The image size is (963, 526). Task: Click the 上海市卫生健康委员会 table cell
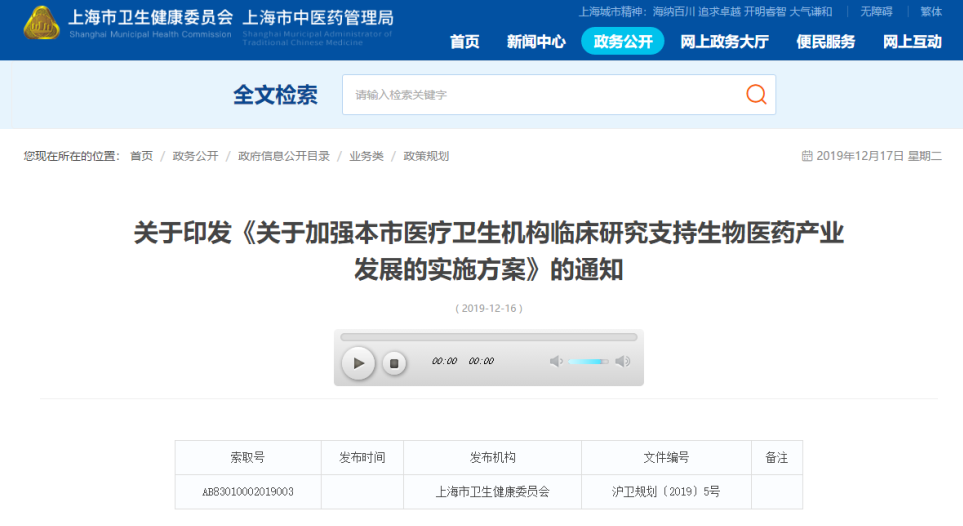click(x=493, y=492)
